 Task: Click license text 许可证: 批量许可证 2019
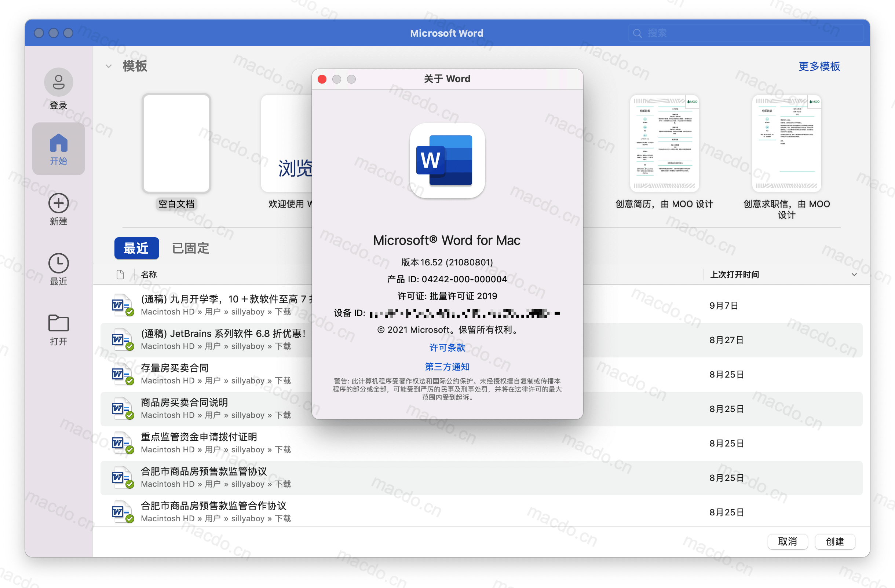coord(447,296)
